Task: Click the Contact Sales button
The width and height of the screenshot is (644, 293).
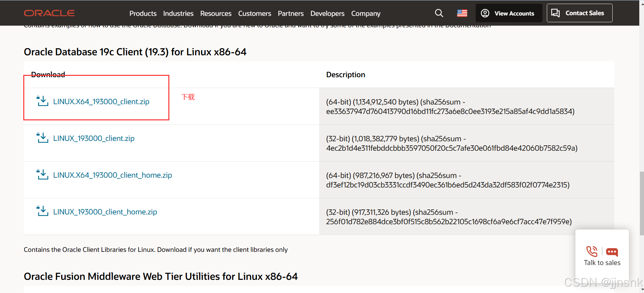Action: point(579,13)
